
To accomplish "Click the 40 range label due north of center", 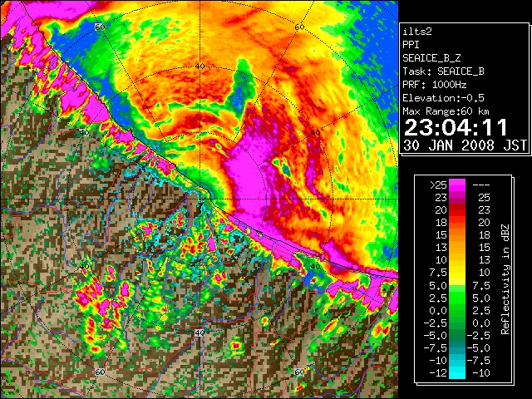I will click(199, 66).
